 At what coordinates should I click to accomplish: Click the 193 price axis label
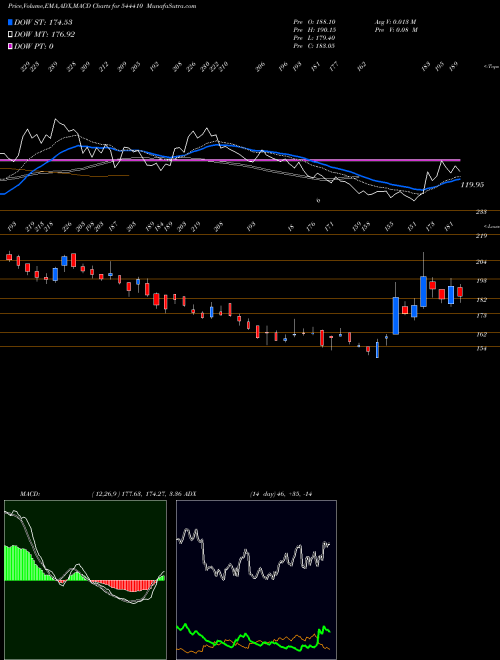[x=481, y=280]
